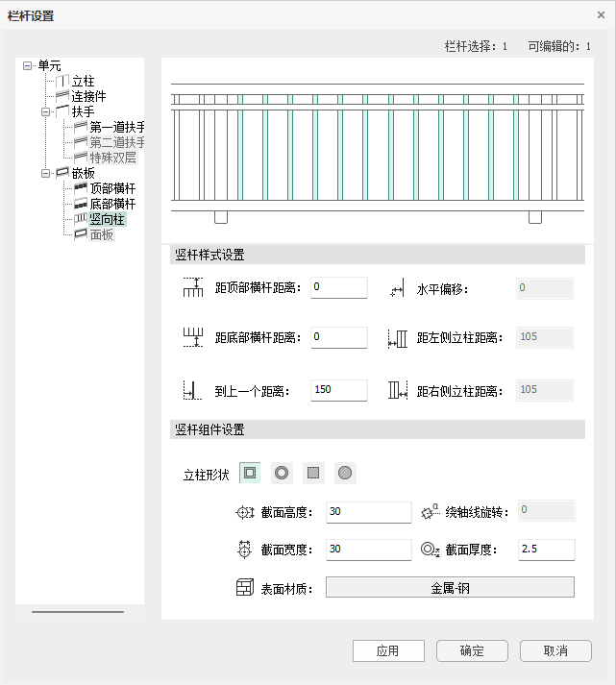The height and width of the screenshot is (685, 616).
Task: Select 顶部横杆 tree item
Action: coord(112,188)
